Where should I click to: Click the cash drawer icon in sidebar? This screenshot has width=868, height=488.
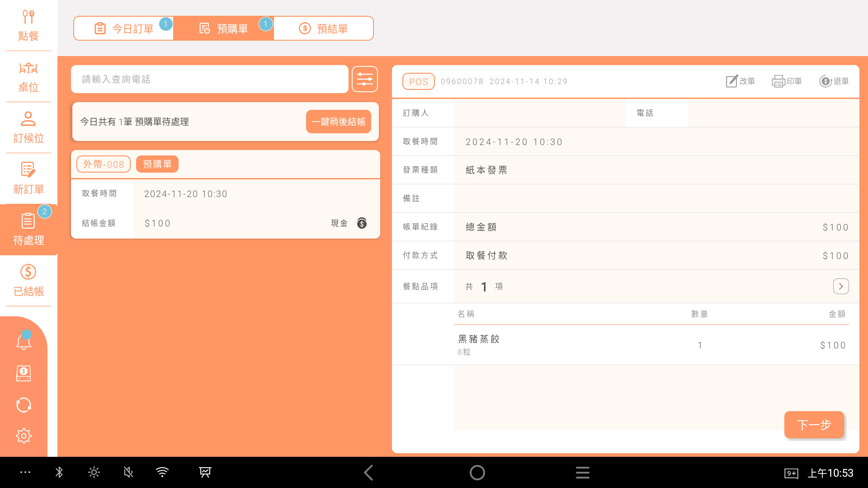(24, 373)
